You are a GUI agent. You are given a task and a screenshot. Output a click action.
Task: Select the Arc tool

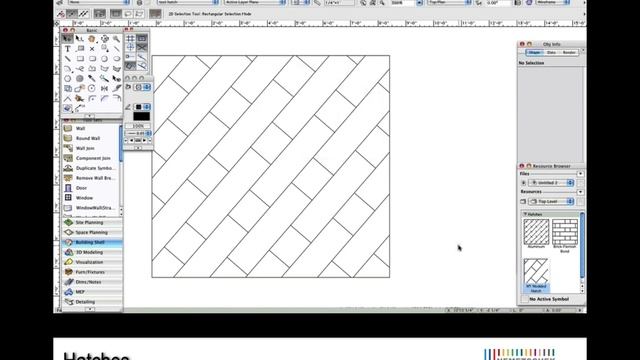point(67,69)
